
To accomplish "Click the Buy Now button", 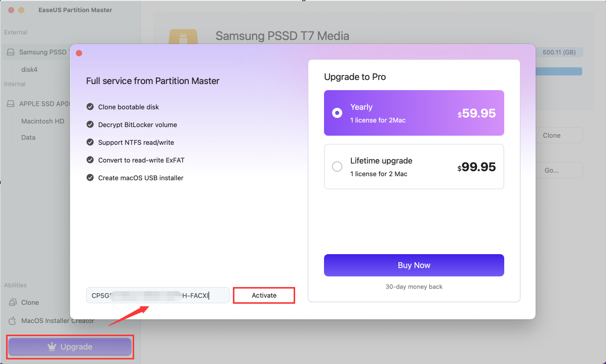I will pos(414,265).
